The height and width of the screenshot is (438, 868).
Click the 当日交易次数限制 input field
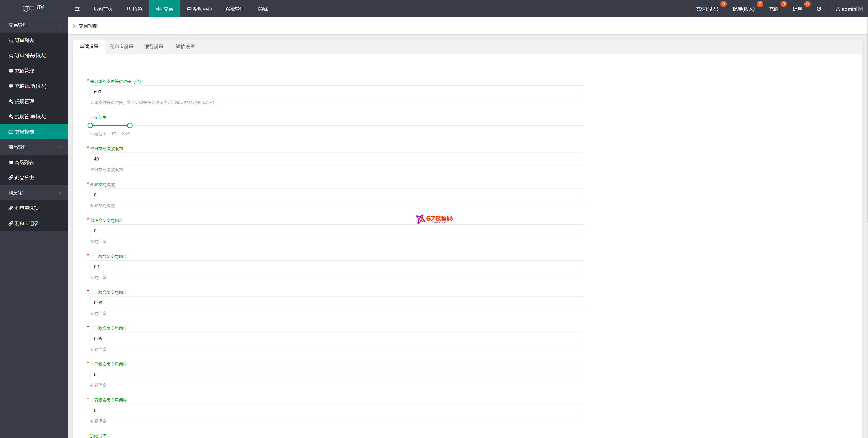click(337, 159)
